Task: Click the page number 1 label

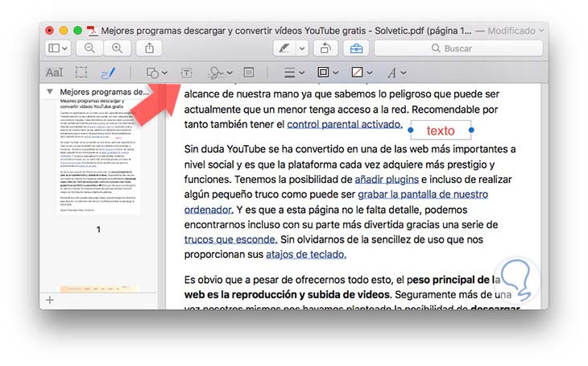Action: pos(98,230)
